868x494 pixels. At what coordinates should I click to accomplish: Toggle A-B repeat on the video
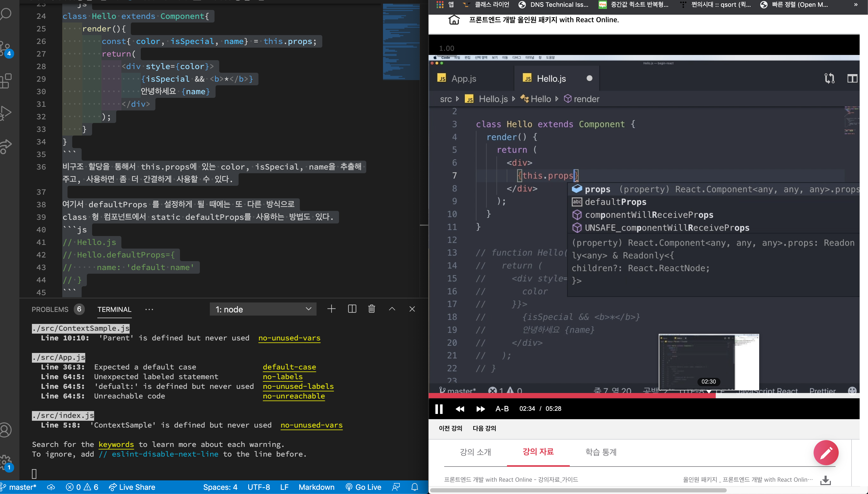click(x=502, y=409)
